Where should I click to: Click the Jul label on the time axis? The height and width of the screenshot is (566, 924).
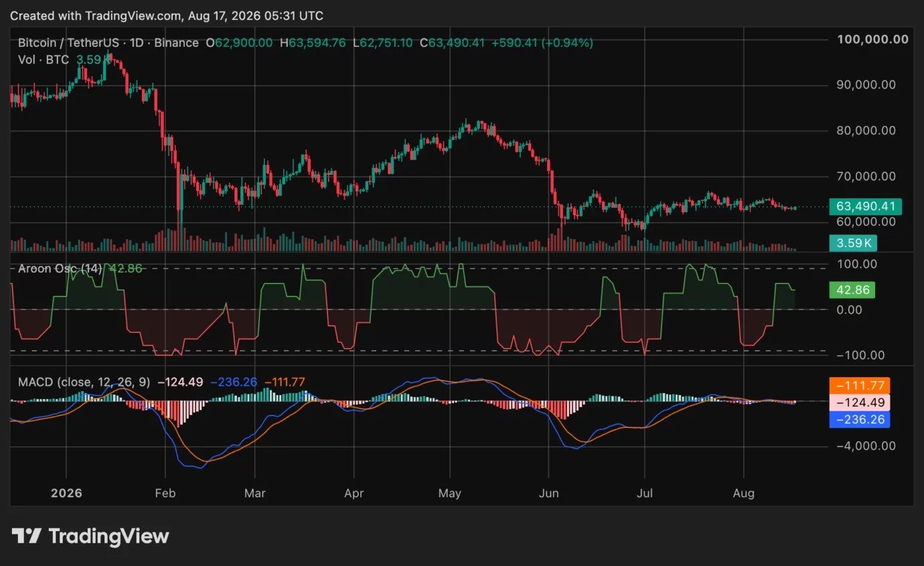[x=645, y=494]
